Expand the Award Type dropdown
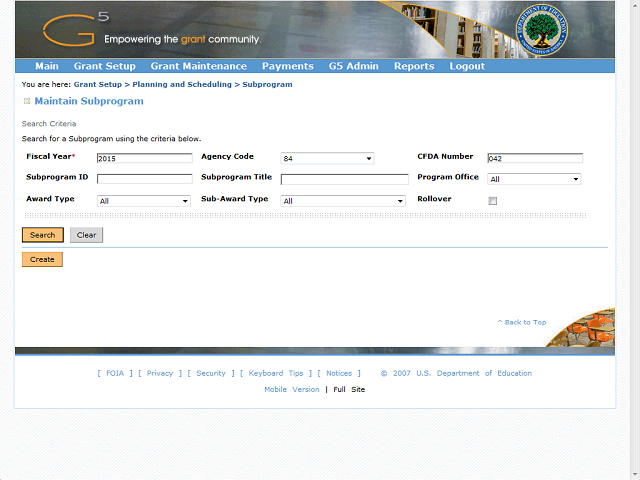The width and height of the screenshot is (640, 480). click(144, 201)
